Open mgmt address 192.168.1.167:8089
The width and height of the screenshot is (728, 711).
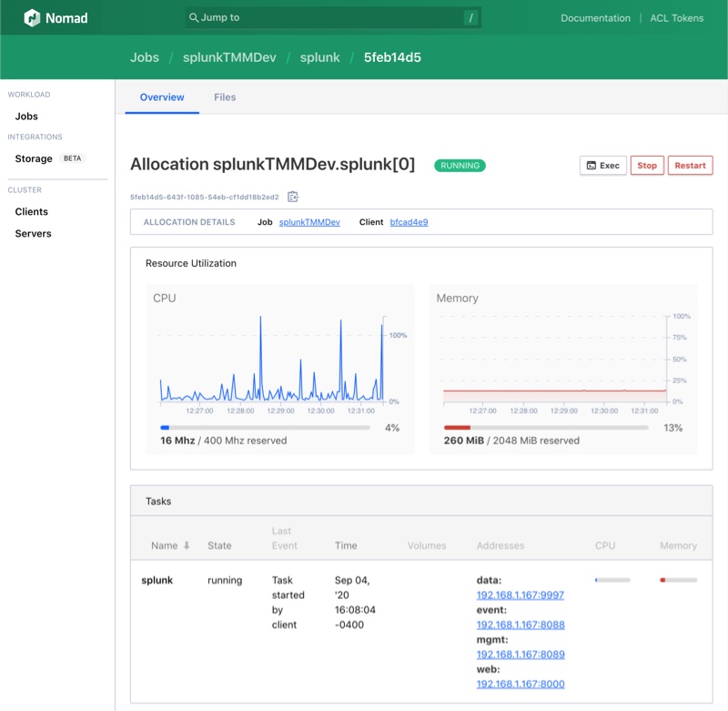pos(521,655)
